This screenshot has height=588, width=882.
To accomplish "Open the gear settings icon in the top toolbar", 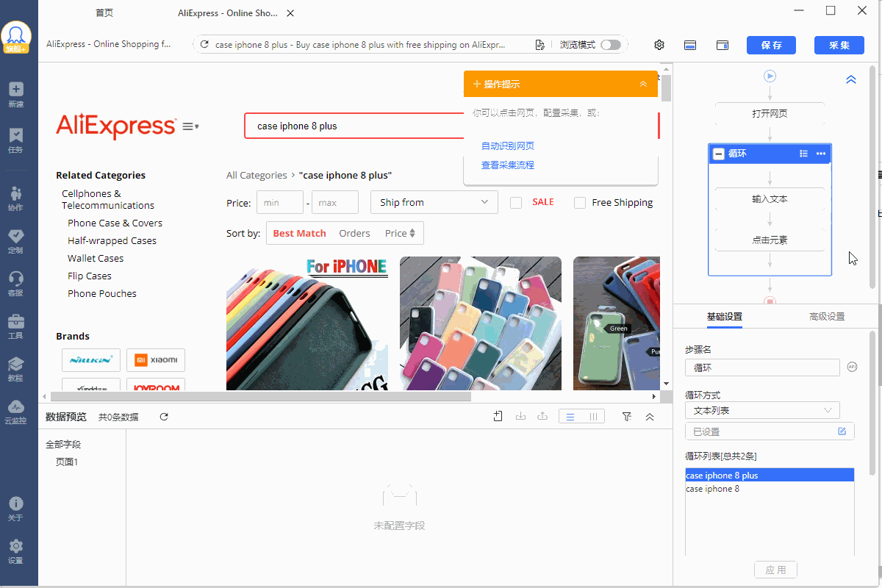I will pyautogui.click(x=659, y=45).
